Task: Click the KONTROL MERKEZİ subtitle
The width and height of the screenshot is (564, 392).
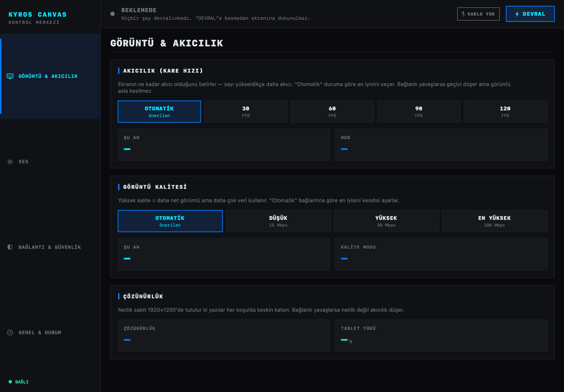Action: [x=34, y=22]
